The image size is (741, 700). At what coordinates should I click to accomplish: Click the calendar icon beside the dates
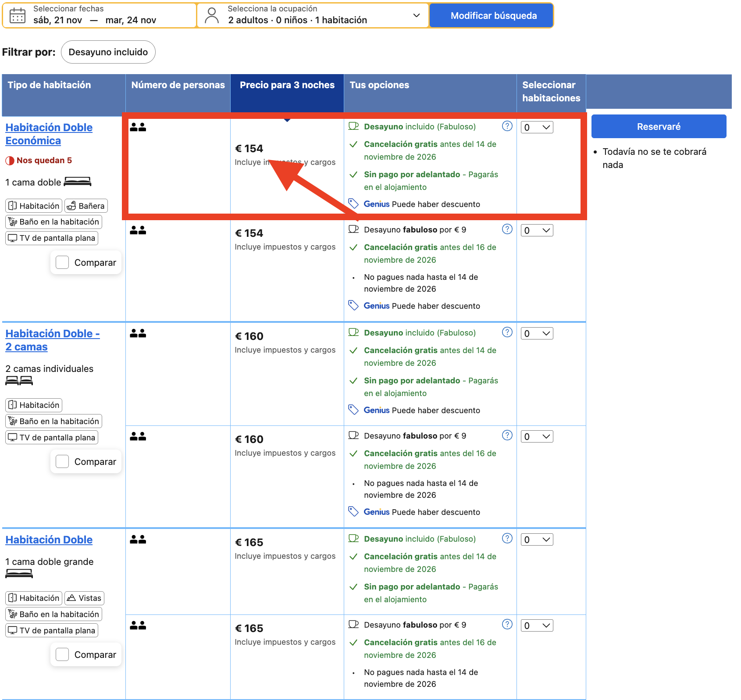pyautogui.click(x=18, y=15)
